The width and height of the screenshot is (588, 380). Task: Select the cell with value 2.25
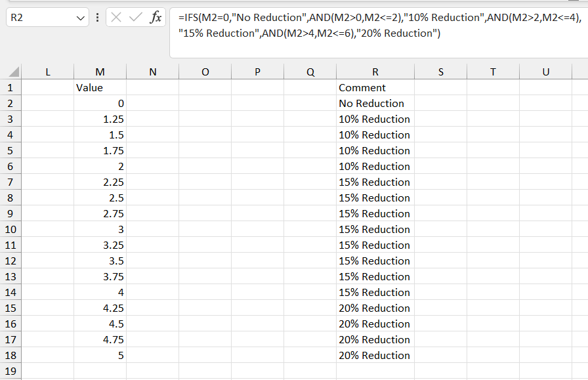point(100,182)
